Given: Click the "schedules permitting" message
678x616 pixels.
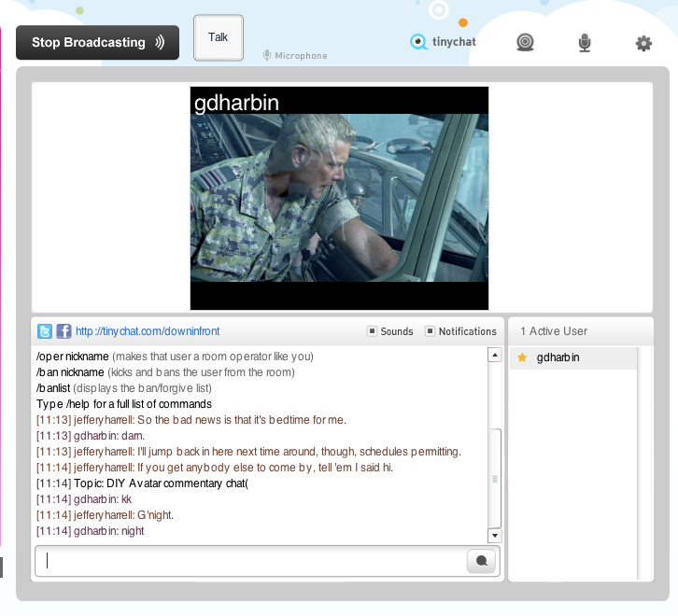Looking at the screenshot, I should [x=248, y=452].
